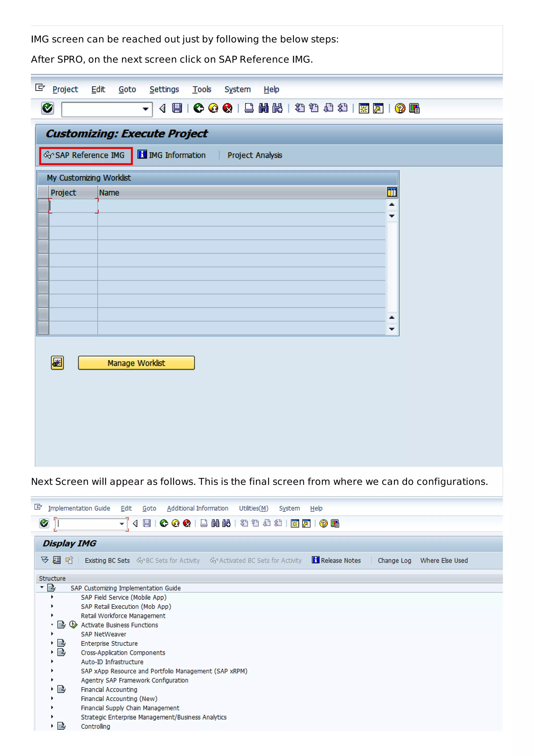Image resolution: width=534 pixels, height=756 pixels.
Task: Click Financial Accounting (New) tree row
Action: [x=119, y=699]
